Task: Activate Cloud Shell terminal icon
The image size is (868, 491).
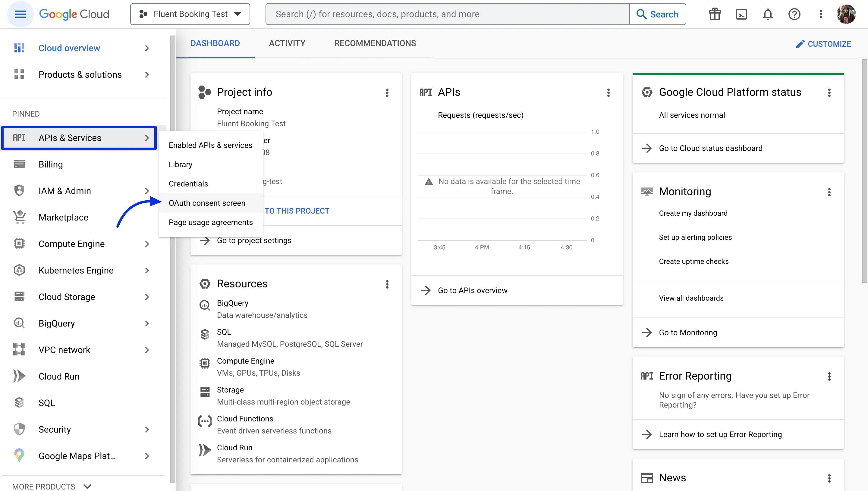Action: pos(741,14)
